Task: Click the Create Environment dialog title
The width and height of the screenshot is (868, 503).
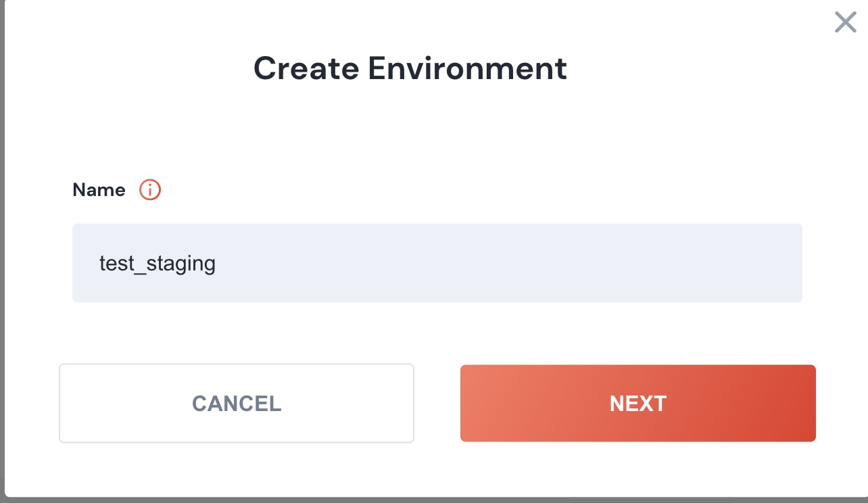Action: 410,68
